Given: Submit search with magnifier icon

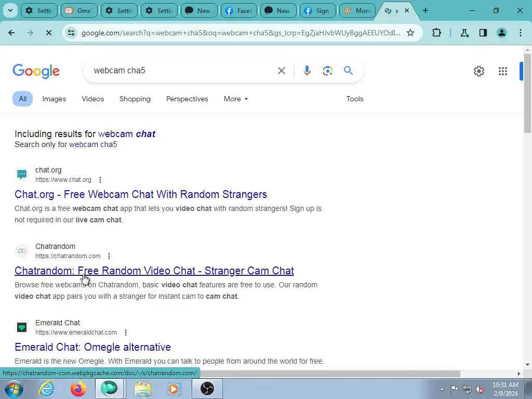Looking at the screenshot, I should [x=349, y=71].
